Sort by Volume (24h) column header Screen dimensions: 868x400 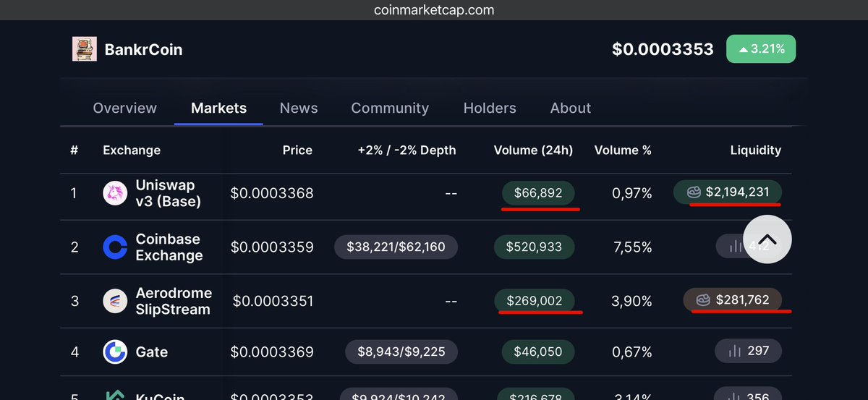click(533, 150)
